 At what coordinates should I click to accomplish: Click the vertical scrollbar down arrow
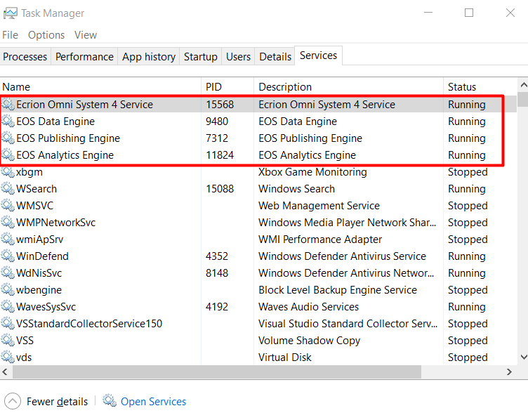[x=523, y=357]
